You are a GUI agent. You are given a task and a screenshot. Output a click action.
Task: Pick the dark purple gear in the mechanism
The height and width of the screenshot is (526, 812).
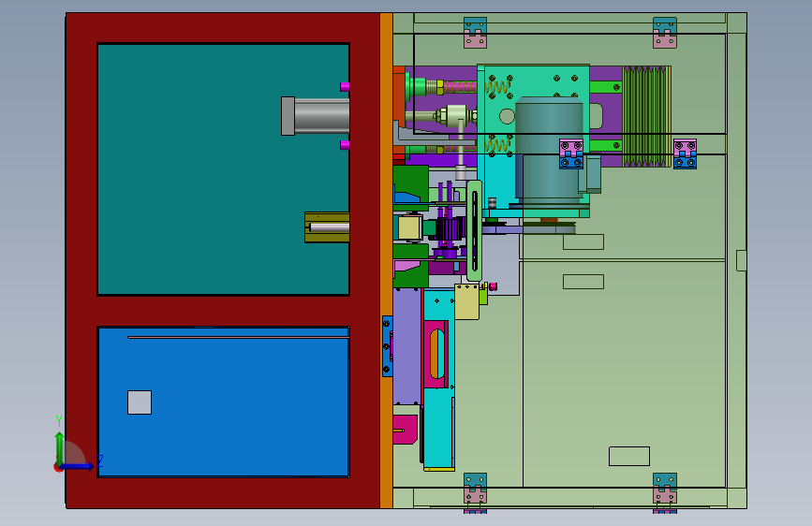point(449,229)
